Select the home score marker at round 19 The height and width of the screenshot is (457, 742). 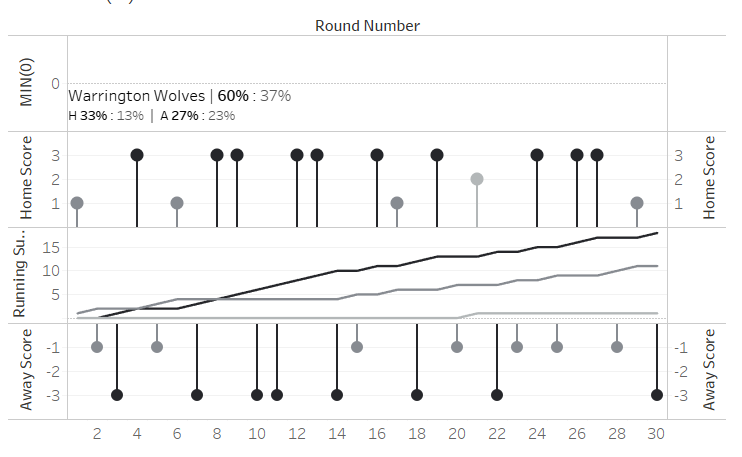437,155
